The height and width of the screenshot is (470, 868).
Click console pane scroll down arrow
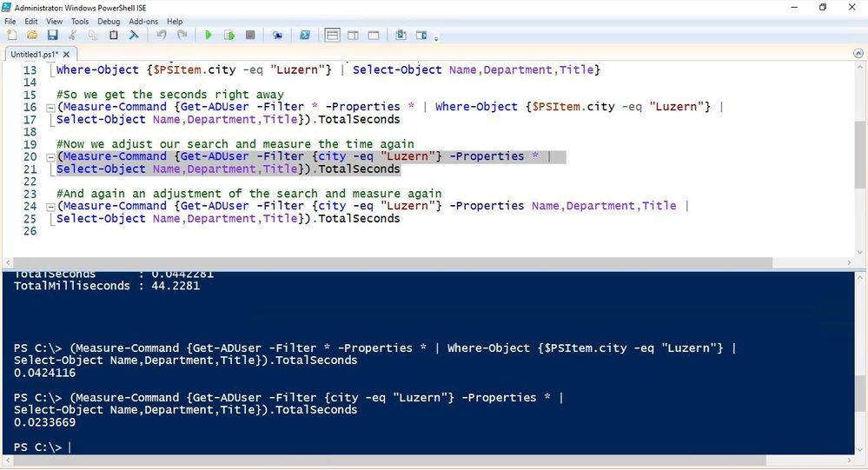click(x=859, y=450)
